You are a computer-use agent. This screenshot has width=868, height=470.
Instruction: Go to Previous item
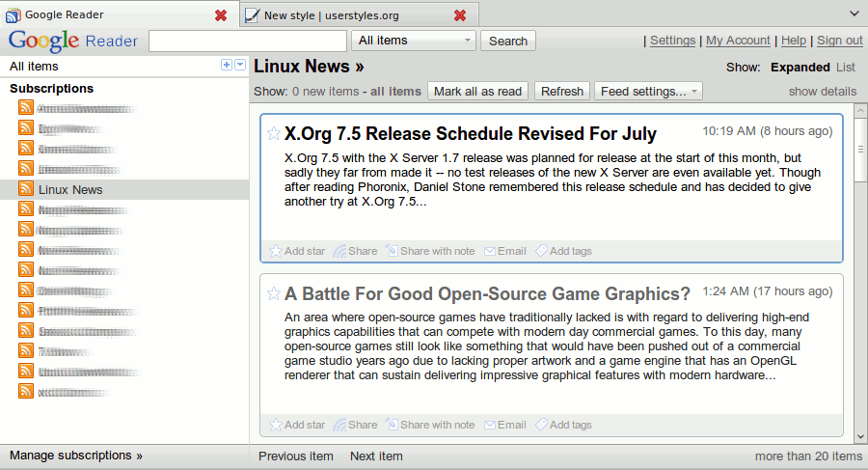[296, 456]
